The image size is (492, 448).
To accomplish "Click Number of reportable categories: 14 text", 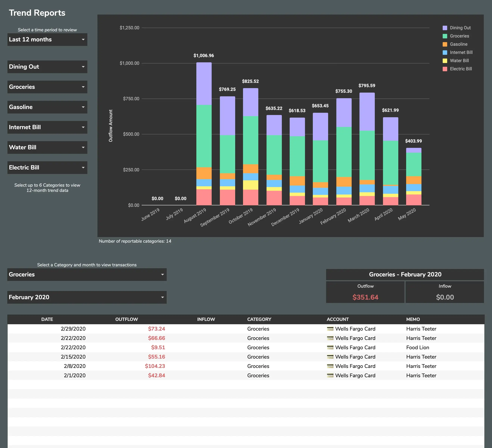I will tap(135, 241).
